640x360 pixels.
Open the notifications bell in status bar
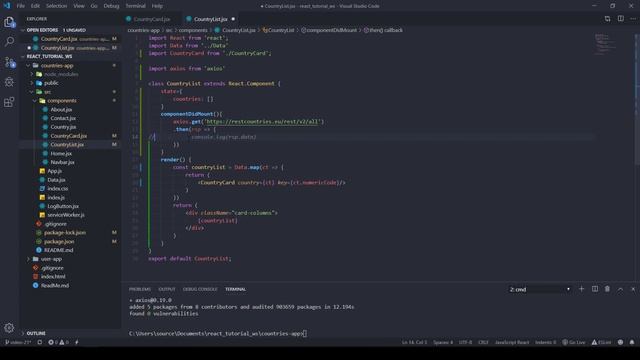point(632,342)
